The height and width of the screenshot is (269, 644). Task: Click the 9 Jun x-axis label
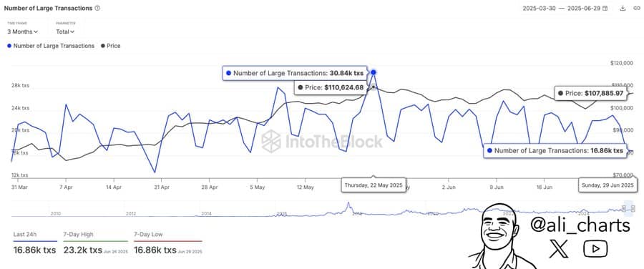tap(496, 187)
